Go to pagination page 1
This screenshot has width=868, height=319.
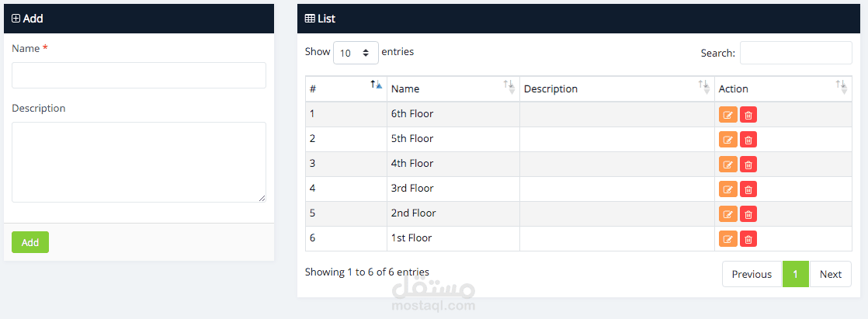click(795, 274)
